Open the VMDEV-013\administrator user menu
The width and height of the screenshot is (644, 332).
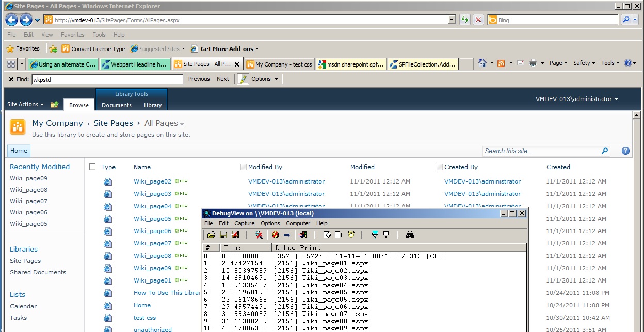click(576, 99)
